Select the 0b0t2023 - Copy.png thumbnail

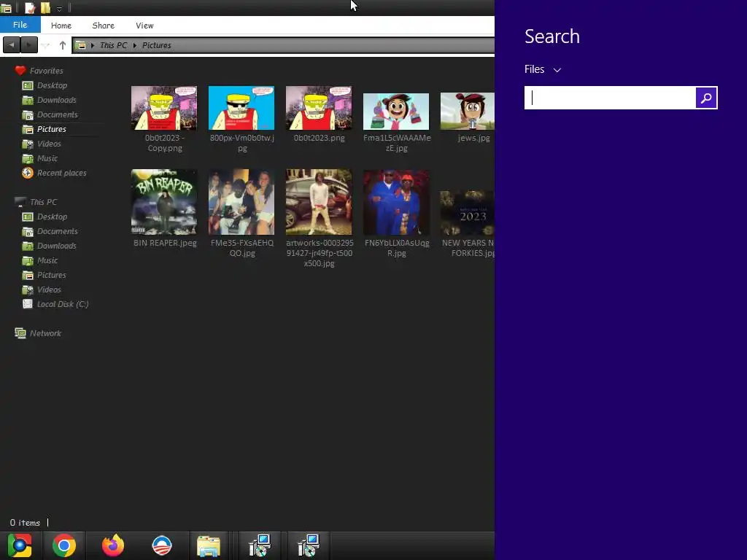click(164, 108)
